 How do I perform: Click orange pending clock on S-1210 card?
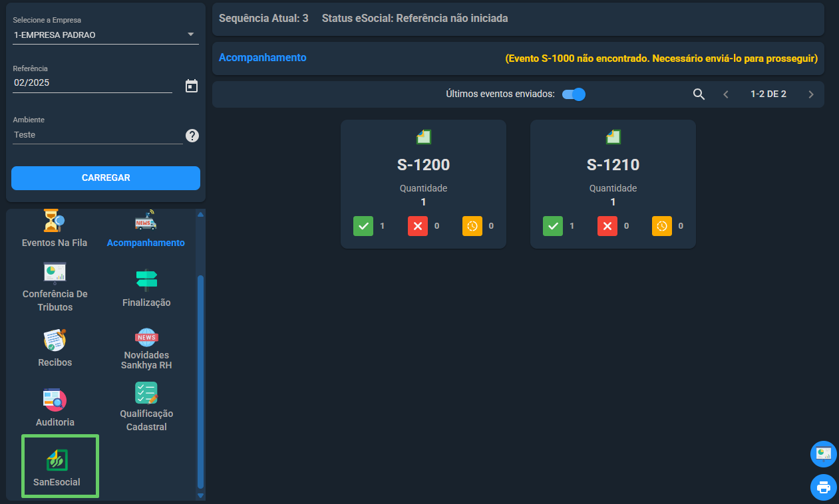tap(662, 226)
